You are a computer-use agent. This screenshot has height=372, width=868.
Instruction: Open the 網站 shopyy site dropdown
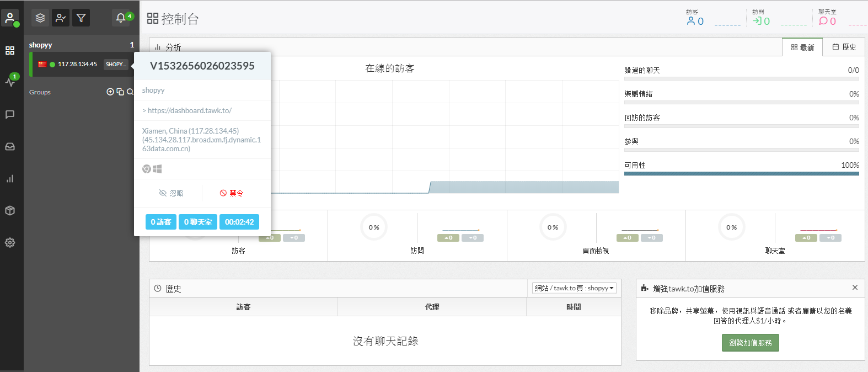click(x=574, y=288)
